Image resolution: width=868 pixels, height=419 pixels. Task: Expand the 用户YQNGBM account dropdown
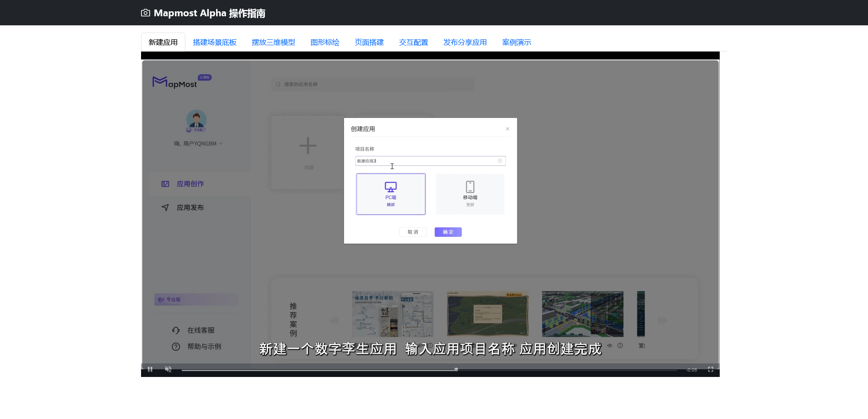tap(198, 143)
